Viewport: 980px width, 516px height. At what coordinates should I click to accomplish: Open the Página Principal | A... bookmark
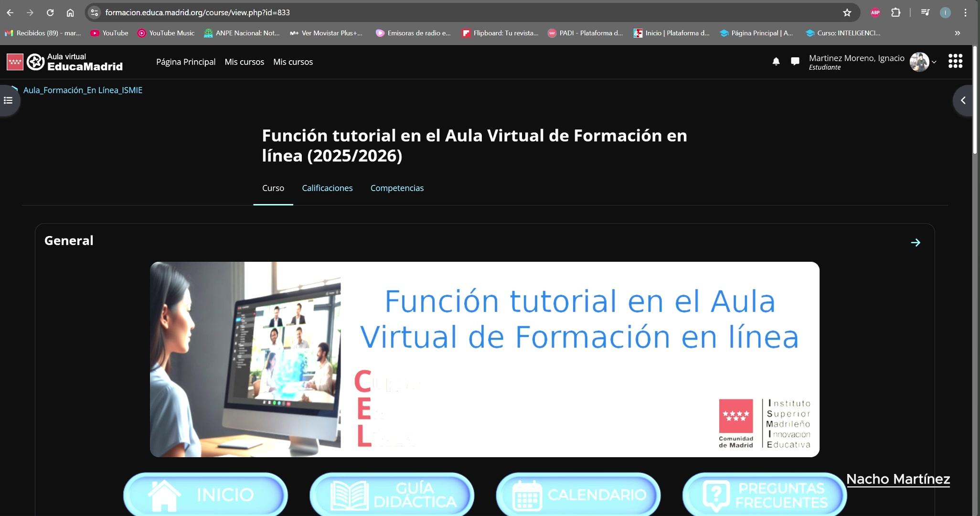tap(756, 33)
